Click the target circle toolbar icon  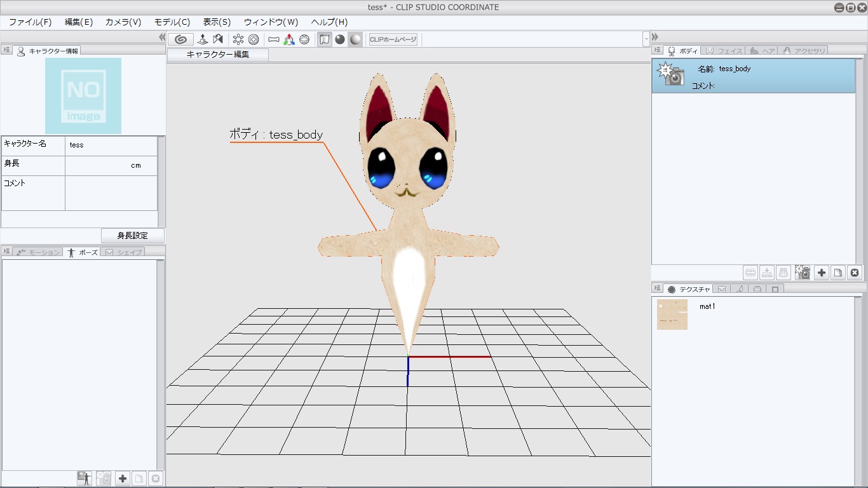[254, 39]
